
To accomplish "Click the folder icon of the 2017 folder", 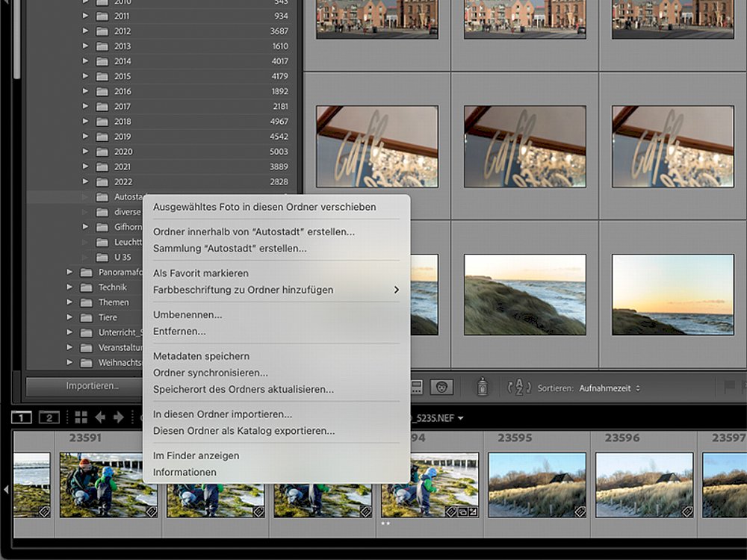I will click(102, 107).
